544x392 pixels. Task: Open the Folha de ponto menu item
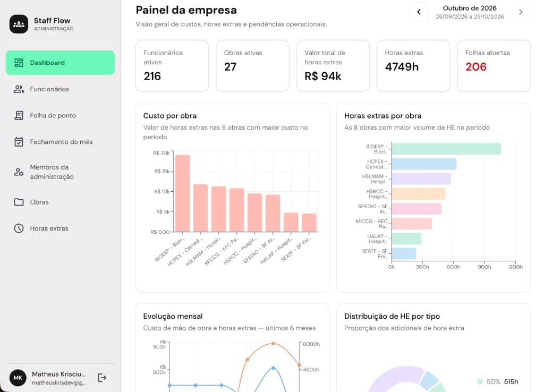click(x=60, y=115)
